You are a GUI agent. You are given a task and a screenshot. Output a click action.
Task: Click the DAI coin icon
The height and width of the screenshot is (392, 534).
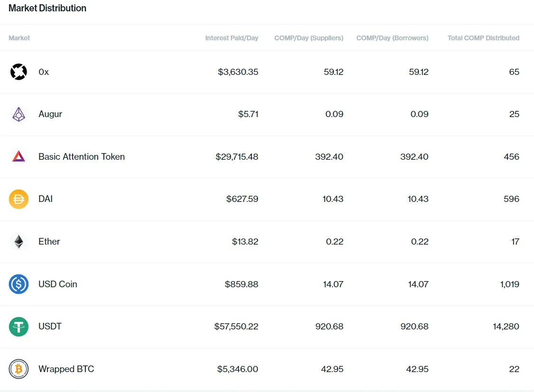point(18,199)
